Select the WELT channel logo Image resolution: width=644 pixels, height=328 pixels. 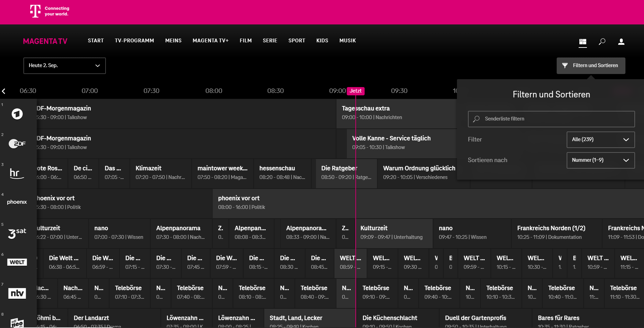(x=17, y=262)
